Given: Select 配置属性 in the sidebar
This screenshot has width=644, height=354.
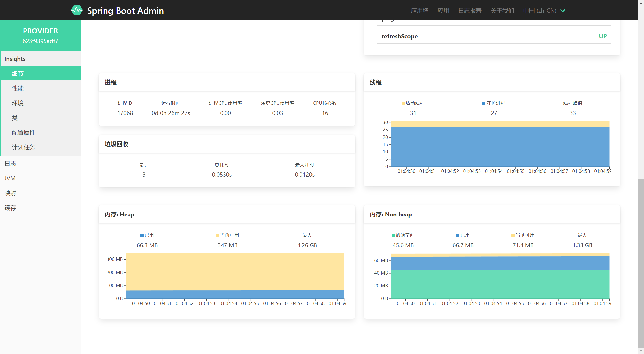Looking at the screenshot, I should 23,132.
